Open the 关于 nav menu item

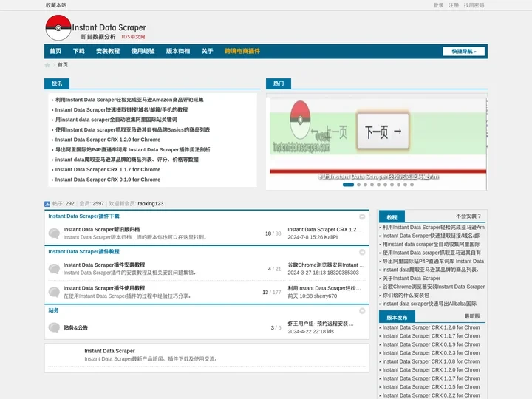pyautogui.click(x=207, y=51)
